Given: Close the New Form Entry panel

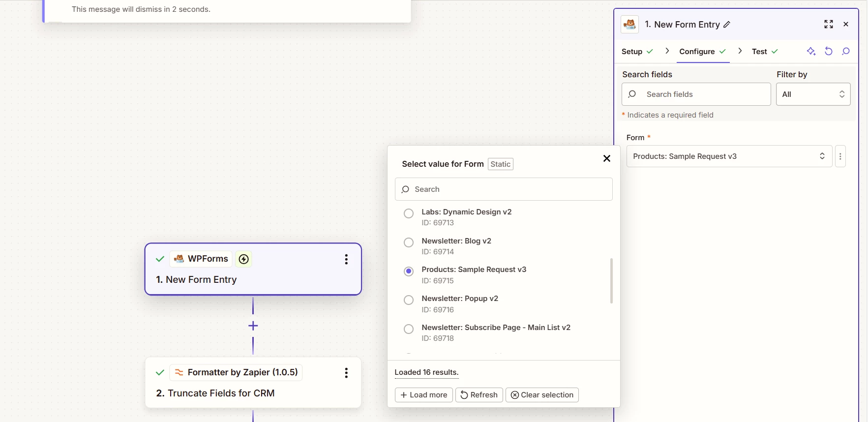Looking at the screenshot, I should (x=846, y=24).
